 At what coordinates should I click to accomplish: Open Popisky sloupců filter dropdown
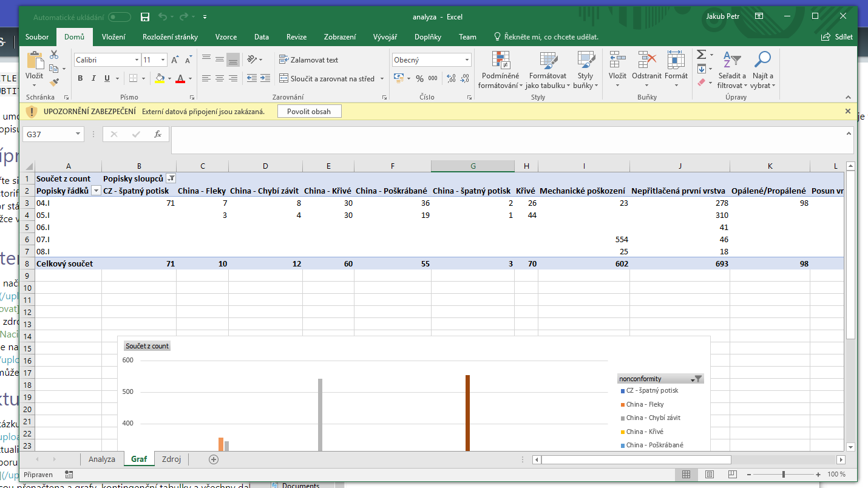click(x=171, y=178)
